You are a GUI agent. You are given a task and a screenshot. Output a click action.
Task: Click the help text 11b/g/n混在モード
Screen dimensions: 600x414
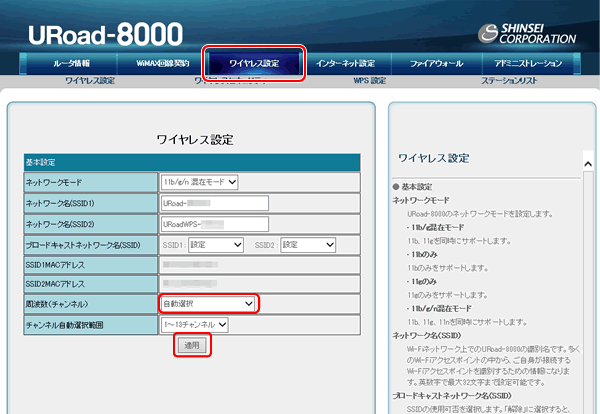[x=441, y=308]
